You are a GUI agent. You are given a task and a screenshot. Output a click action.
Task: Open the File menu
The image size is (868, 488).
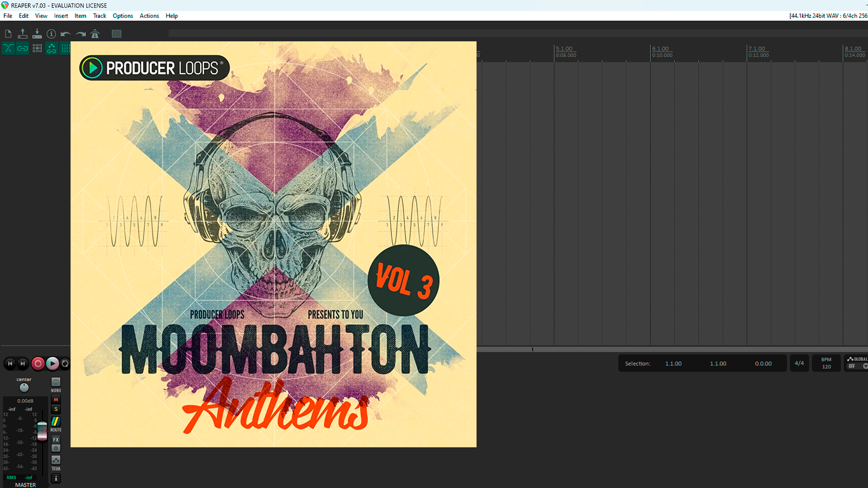pos(8,16)
